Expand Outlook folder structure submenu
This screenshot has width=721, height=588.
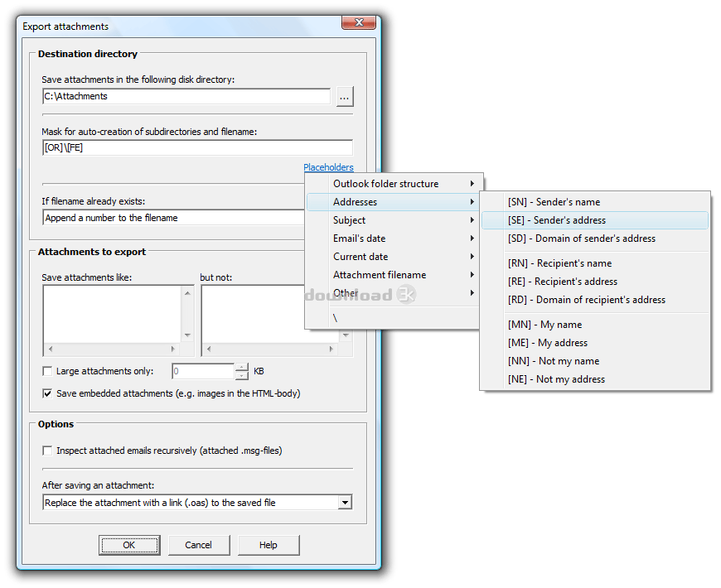tap(394, 184)
